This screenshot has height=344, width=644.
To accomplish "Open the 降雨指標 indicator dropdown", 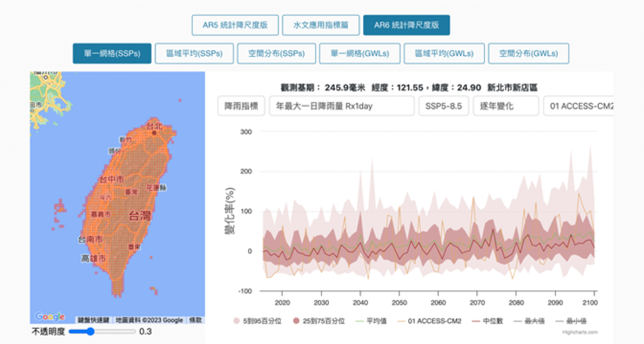I will (x=241, y=106).
